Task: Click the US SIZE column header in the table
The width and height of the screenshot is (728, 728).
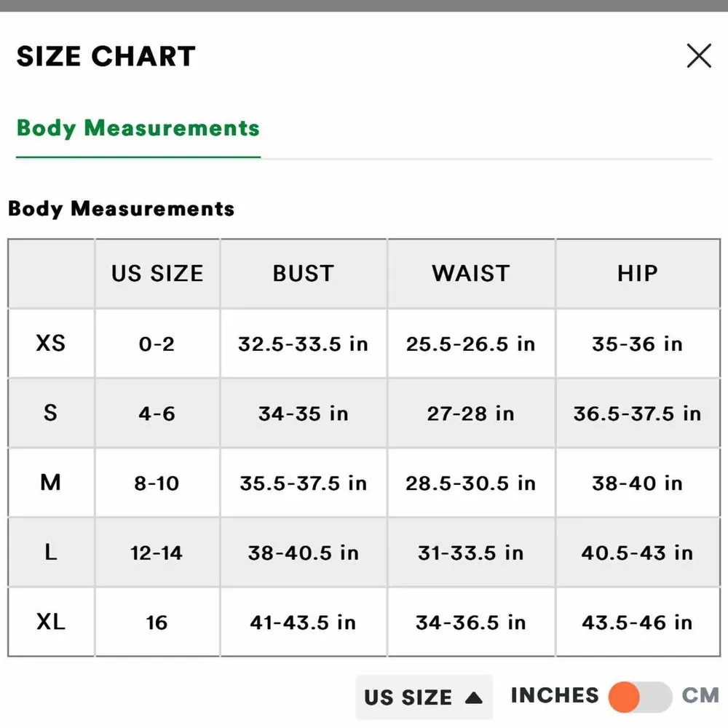Action: tap(157, 274)
